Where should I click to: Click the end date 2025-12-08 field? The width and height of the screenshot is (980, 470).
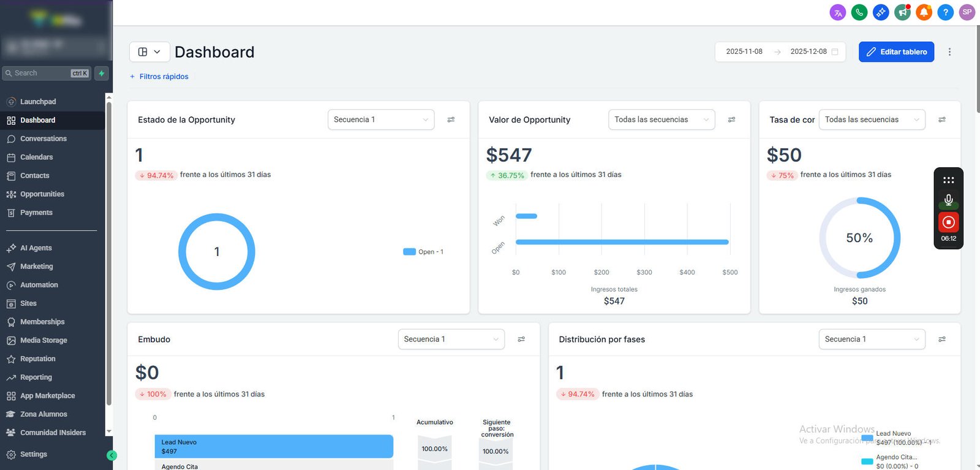pos(809,52)
